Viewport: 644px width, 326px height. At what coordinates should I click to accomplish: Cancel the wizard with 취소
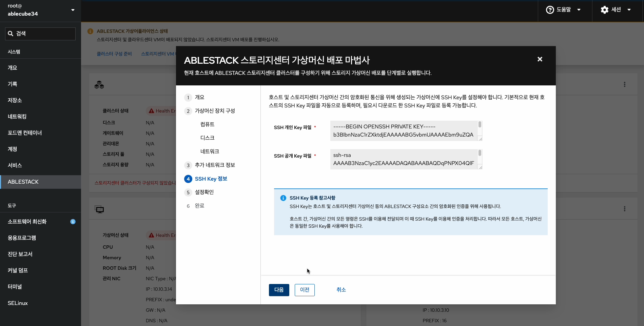(x=341, y=290)
